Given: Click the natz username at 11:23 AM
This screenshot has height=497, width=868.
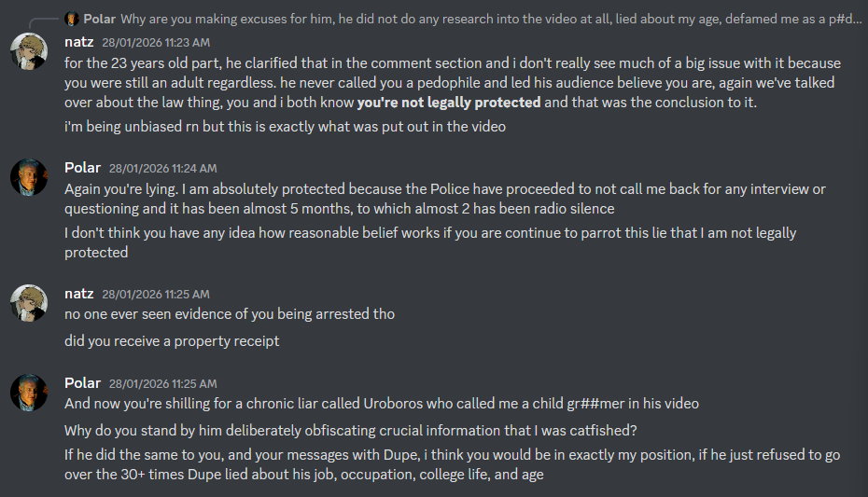Looking at the screenshot, I should tap(79, 42).
